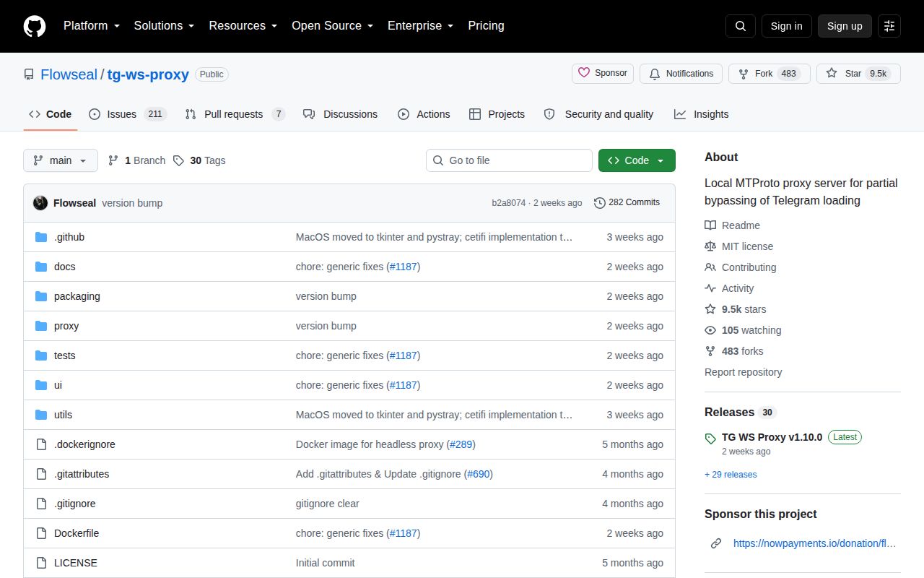Open the Pricing page
This screenshot has height=578, width=924.
[486, 26]
